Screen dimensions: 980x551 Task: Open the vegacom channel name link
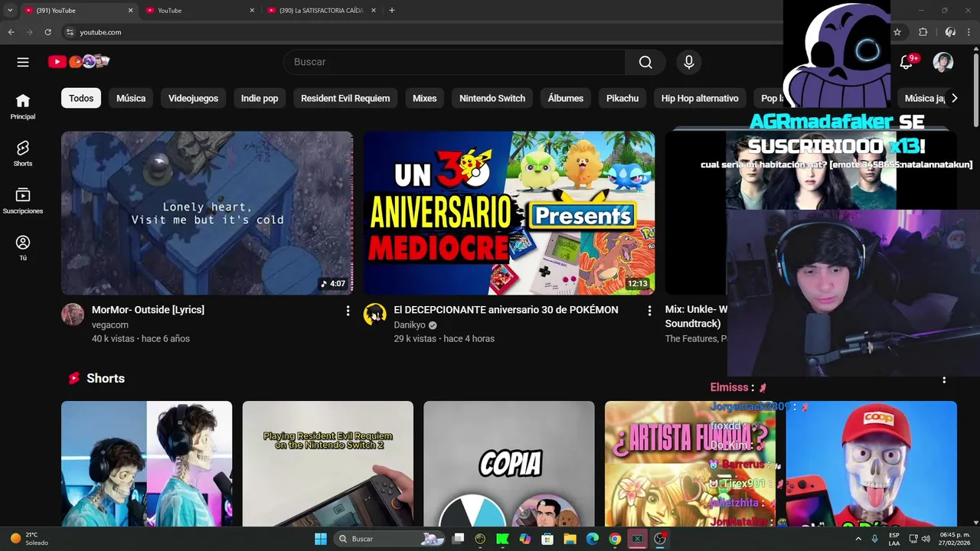(110, 324)
